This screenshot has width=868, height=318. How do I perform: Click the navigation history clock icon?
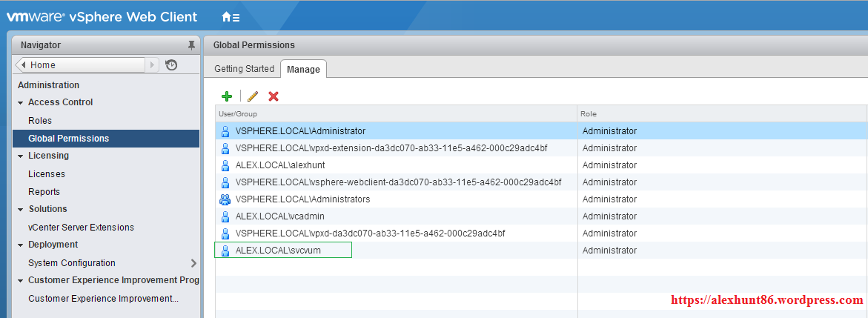point(171,65)
